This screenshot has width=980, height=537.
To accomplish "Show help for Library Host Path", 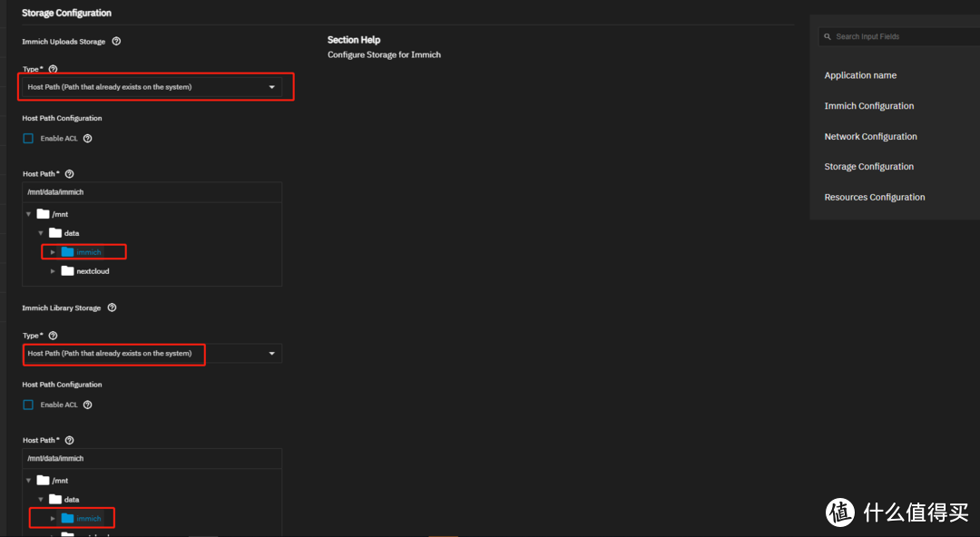I will coord(69,441).
